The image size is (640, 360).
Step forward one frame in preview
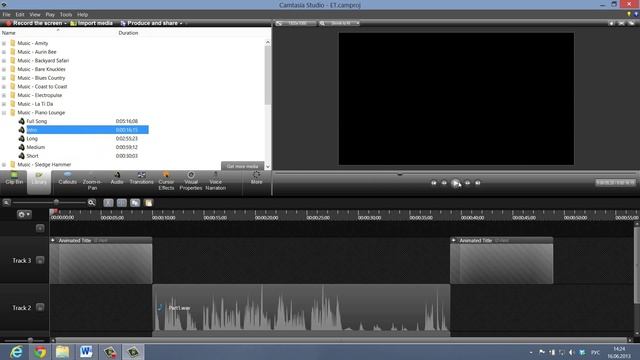tap(467, 183)
